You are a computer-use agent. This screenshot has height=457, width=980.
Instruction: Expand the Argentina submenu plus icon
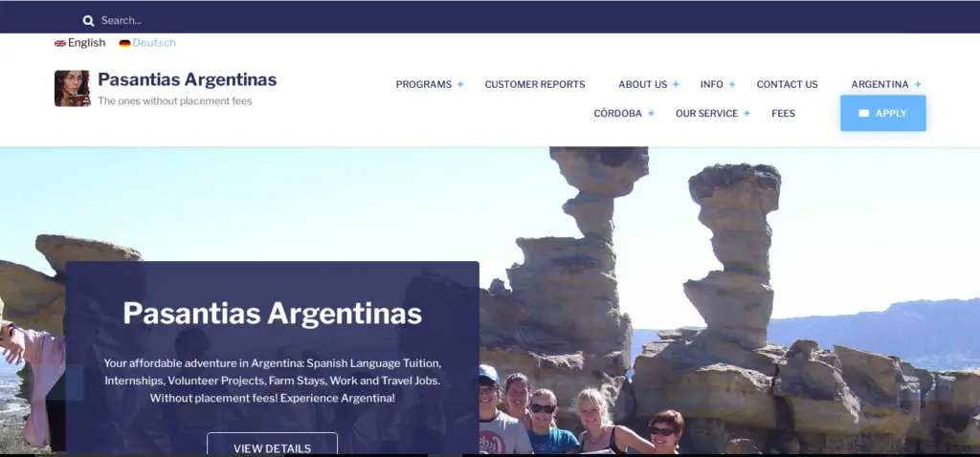coord(918,84)
